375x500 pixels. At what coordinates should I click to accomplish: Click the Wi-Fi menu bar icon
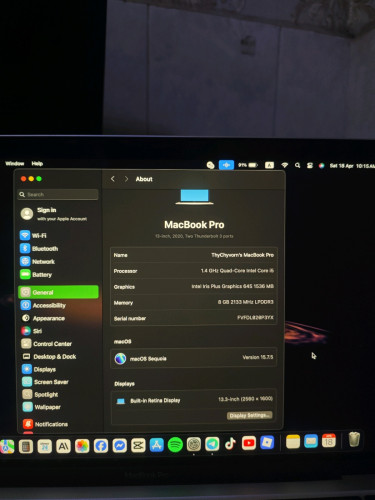click(x=284, y=165)
